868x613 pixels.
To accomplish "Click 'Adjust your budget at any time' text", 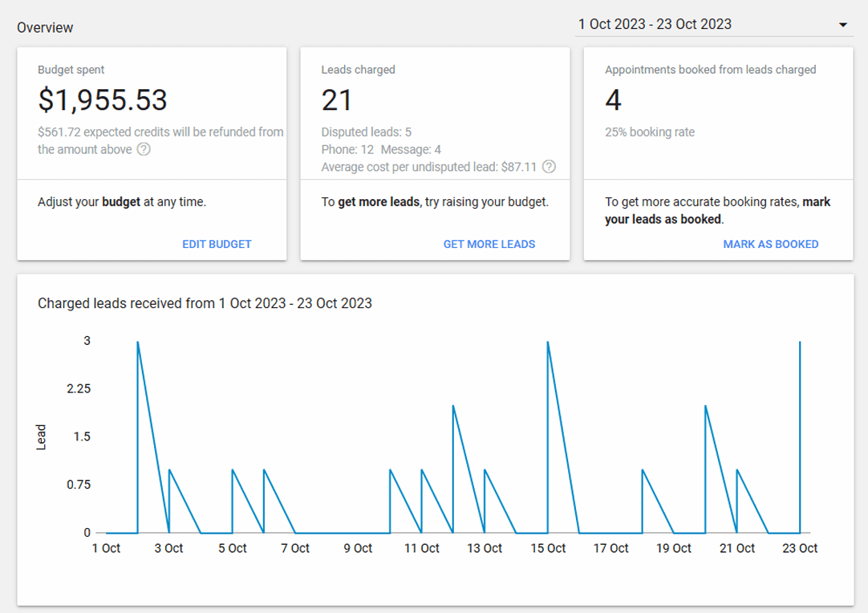I will (122, 202).
